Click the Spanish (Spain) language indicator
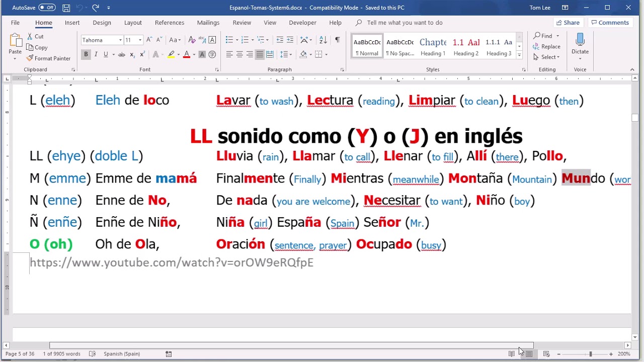Viewport: 644px width, 362px height. coord(122,354)
